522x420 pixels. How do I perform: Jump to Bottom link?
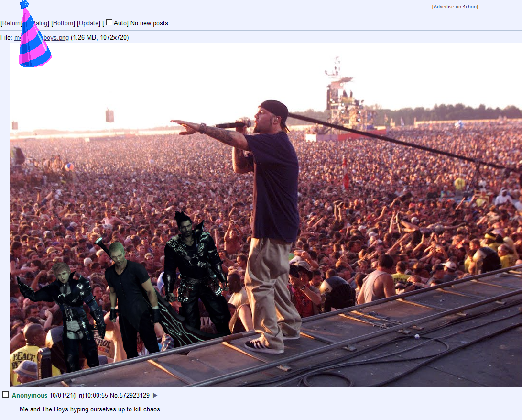tap(63, 23)
